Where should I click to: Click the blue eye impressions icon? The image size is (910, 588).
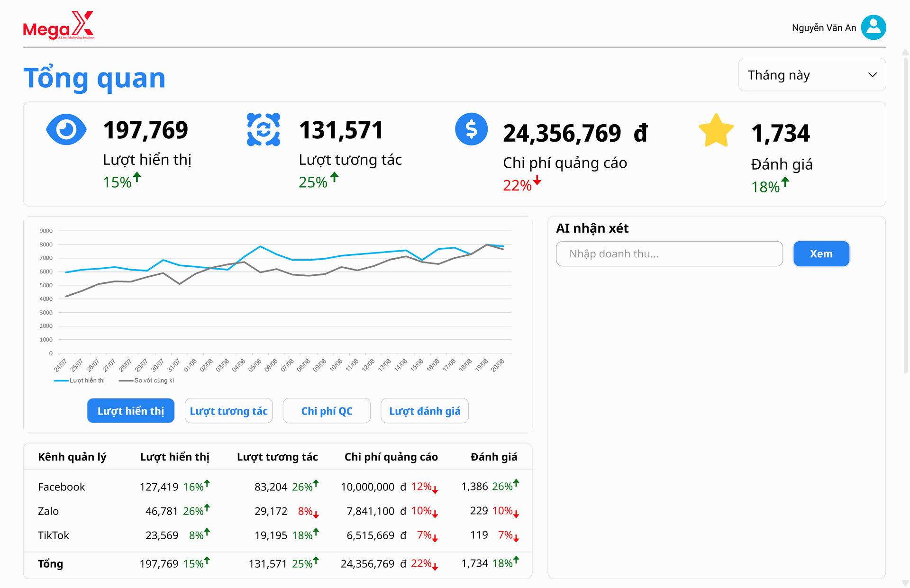66,129
